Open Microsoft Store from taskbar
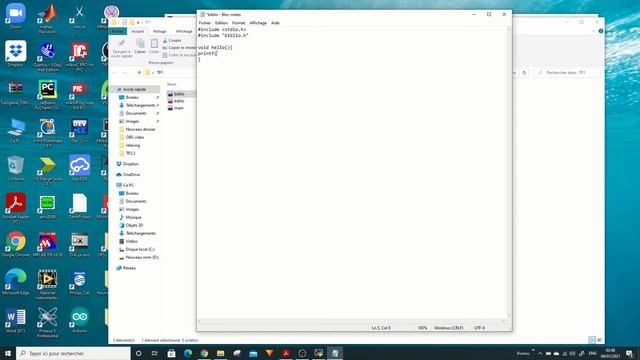Viewport: 640px width, 360px height. [171, 353]
